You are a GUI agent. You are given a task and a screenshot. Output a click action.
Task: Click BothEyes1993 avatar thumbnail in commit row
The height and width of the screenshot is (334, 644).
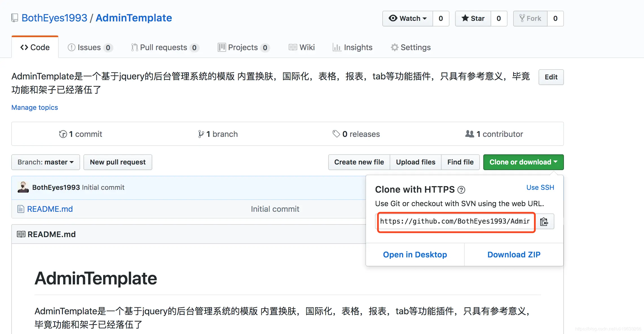coord(23,187)
